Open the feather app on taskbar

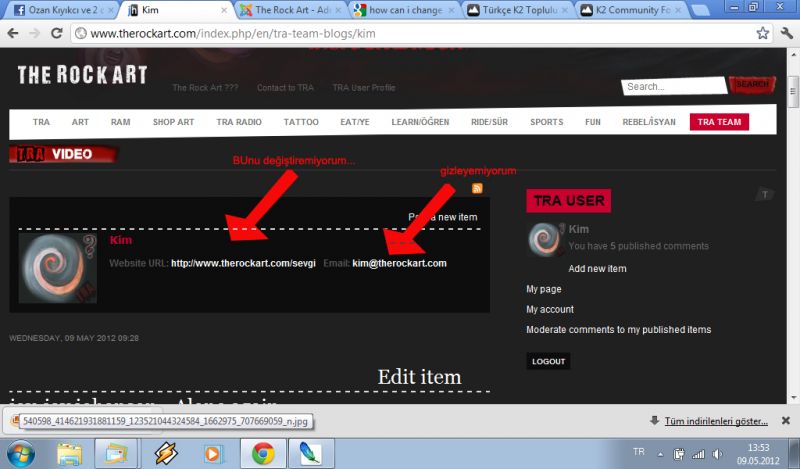click(x=311, y=453)
